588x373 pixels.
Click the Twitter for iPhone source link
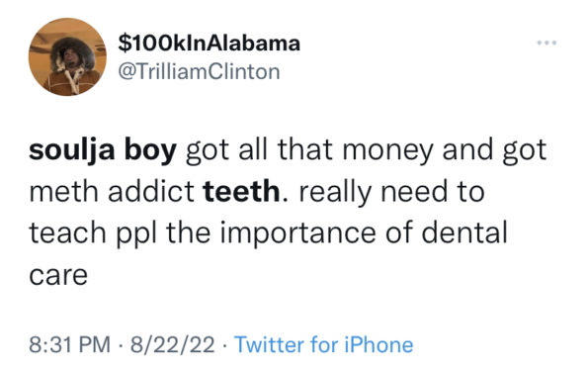pos(323,344)
